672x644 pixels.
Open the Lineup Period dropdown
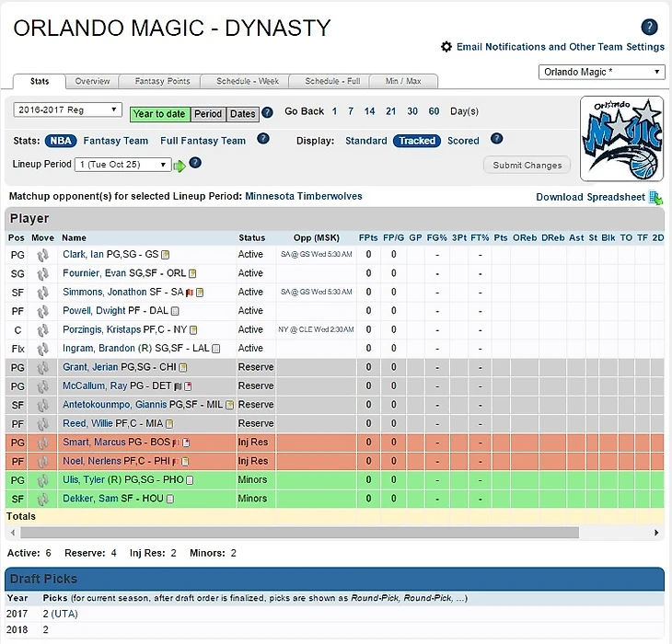pos(123,165)
